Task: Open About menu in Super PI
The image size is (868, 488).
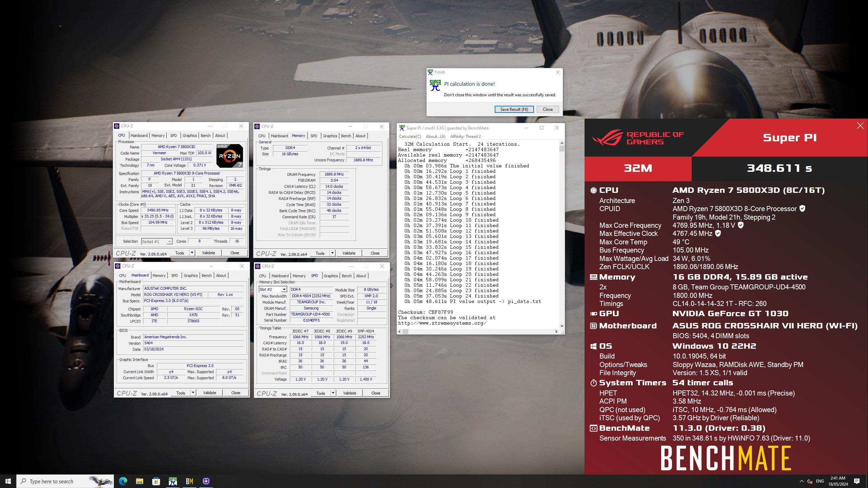Action: (x=435, y=137)
